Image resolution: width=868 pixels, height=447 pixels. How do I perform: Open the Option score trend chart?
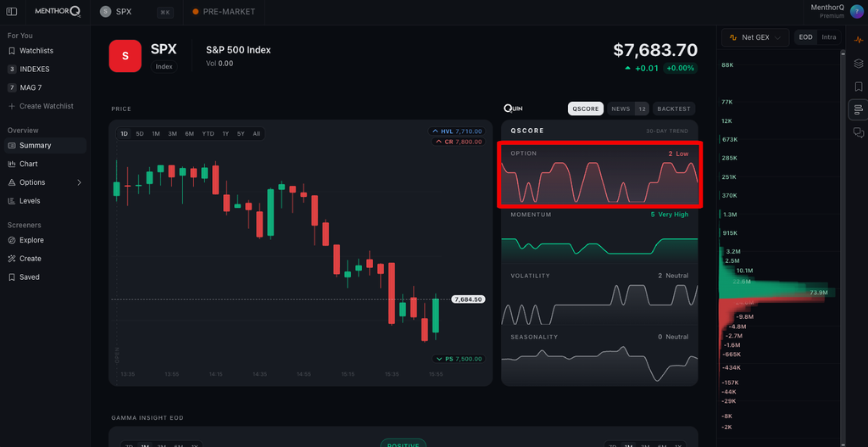pos(599,175)
